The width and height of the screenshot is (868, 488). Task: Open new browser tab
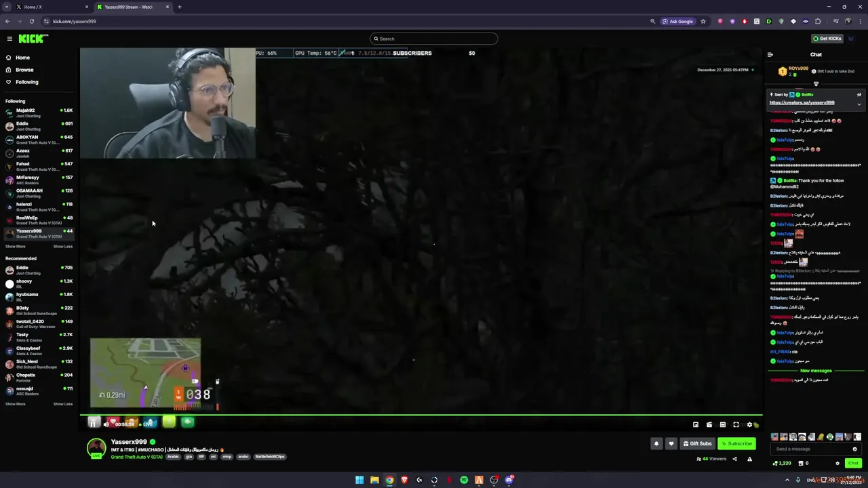(x=179, y=7)
